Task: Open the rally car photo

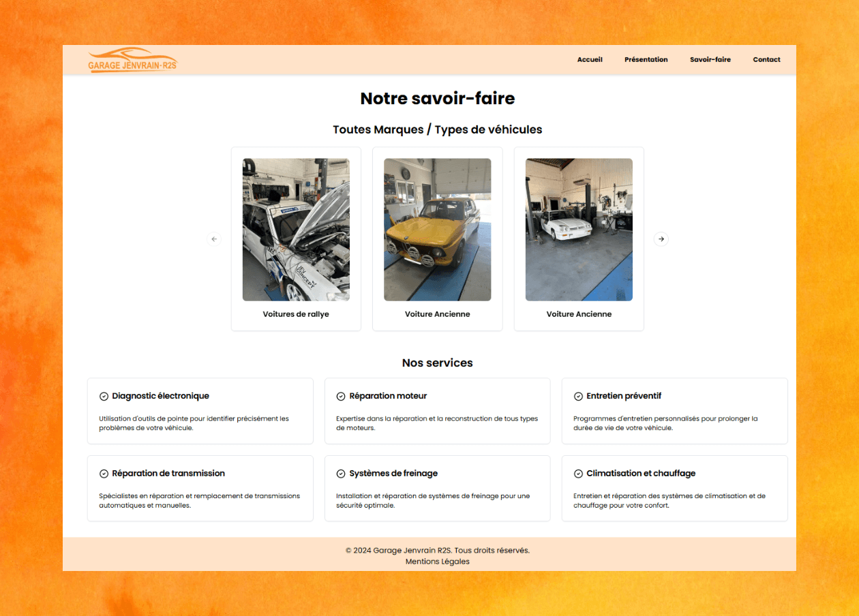Action: point(296,230)
